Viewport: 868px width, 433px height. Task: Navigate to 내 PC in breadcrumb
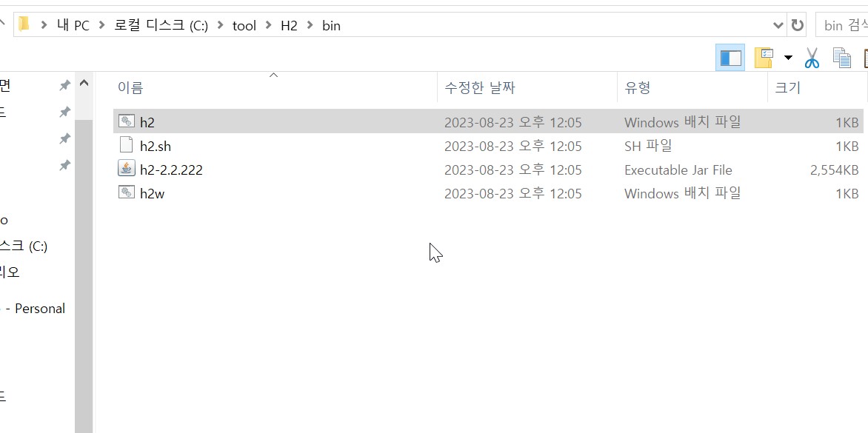click(73, 25)
